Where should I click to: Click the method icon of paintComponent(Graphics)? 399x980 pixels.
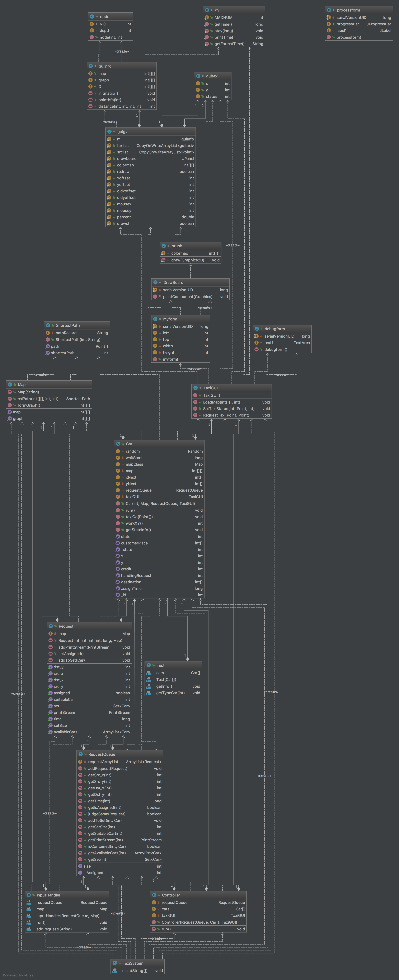coord(155,297)
